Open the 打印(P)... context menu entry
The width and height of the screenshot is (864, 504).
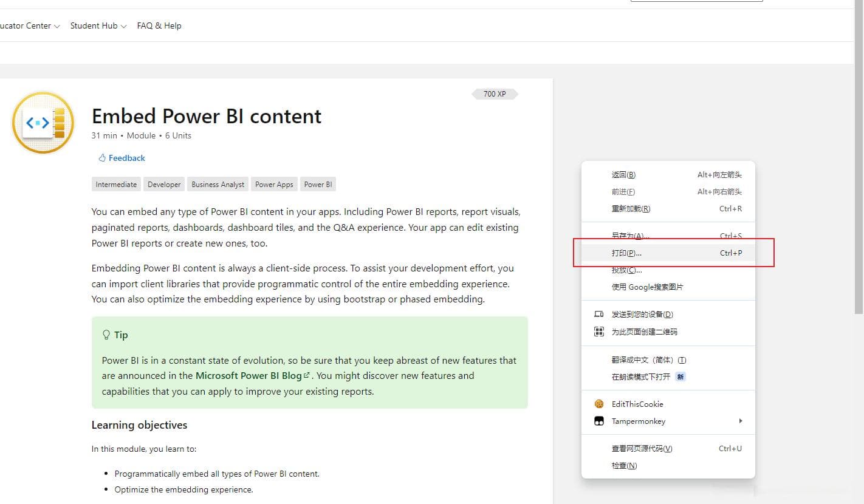pos(668,253)
